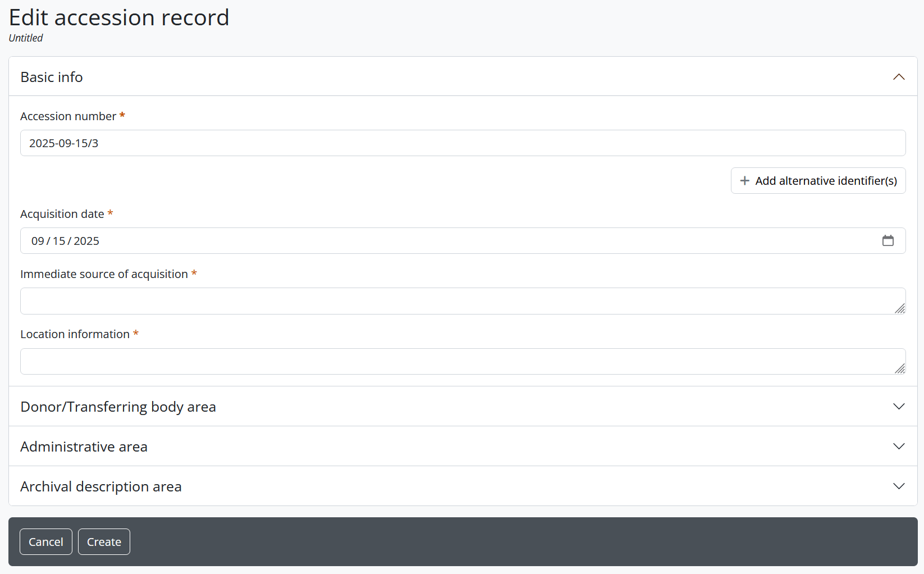Open the calendar picker for Acquisition date
The image size is (924, 574).
point(888,241)
